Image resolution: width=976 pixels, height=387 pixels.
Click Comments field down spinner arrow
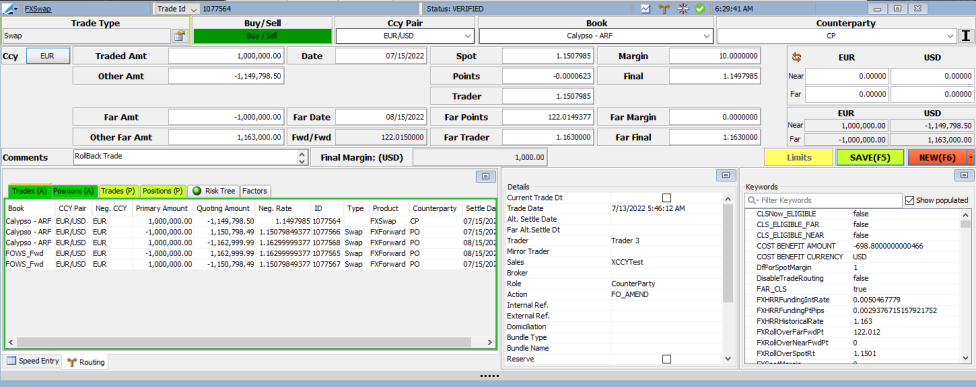tap(302, 161)
